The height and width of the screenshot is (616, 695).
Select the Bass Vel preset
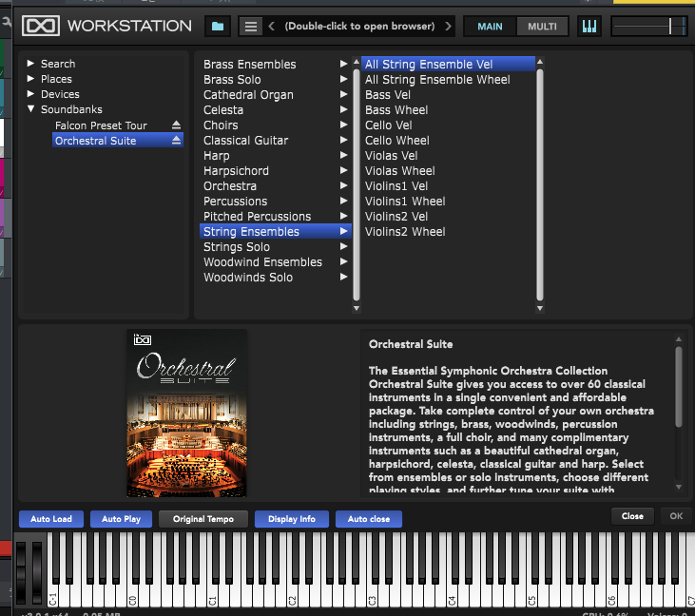[x=448, y=95]
